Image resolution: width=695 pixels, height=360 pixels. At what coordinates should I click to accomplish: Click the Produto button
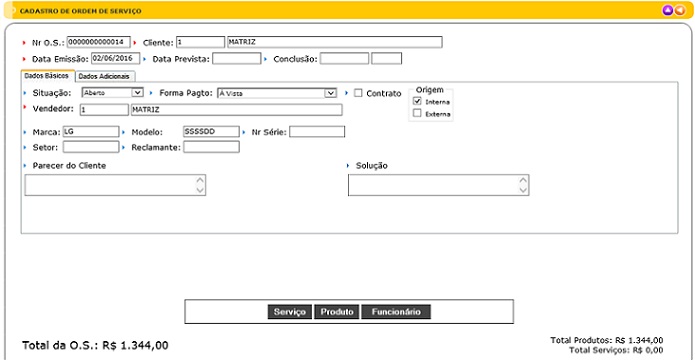point(337,312)
